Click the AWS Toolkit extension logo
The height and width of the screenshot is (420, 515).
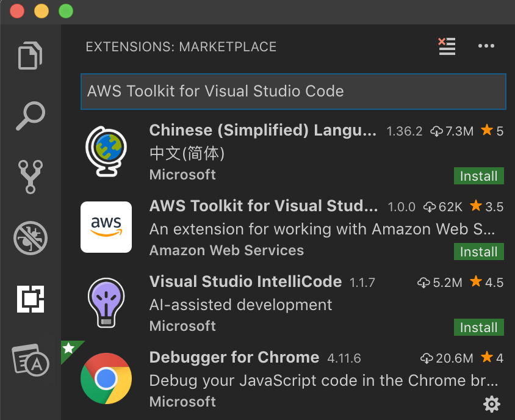(106, 226)
